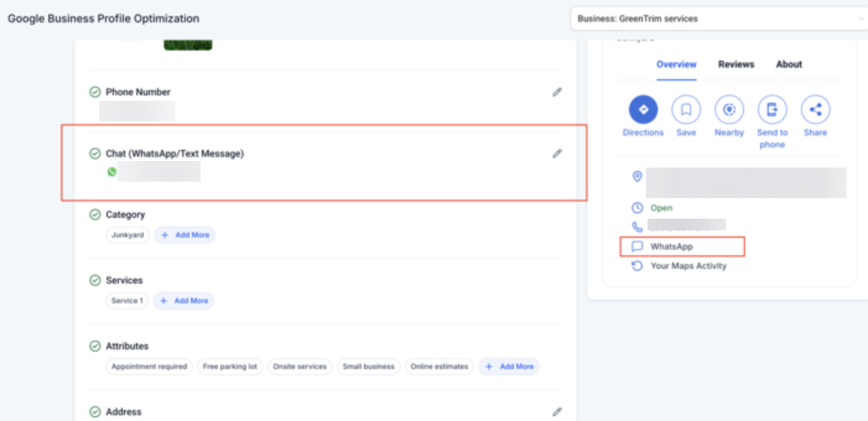The image size is (868, 421).
Task: Add more under Services
Action: [x=183, y=300]
